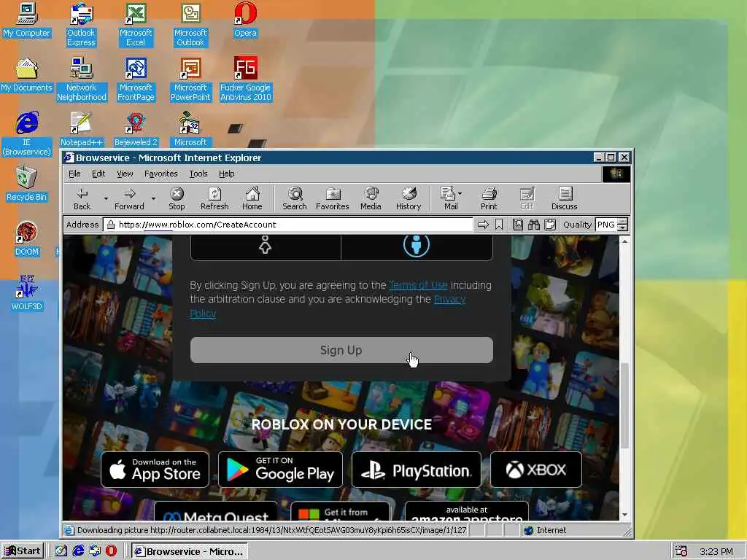
Task: Click the Get it on Google Play badge
Action: [x=280, y=470]
